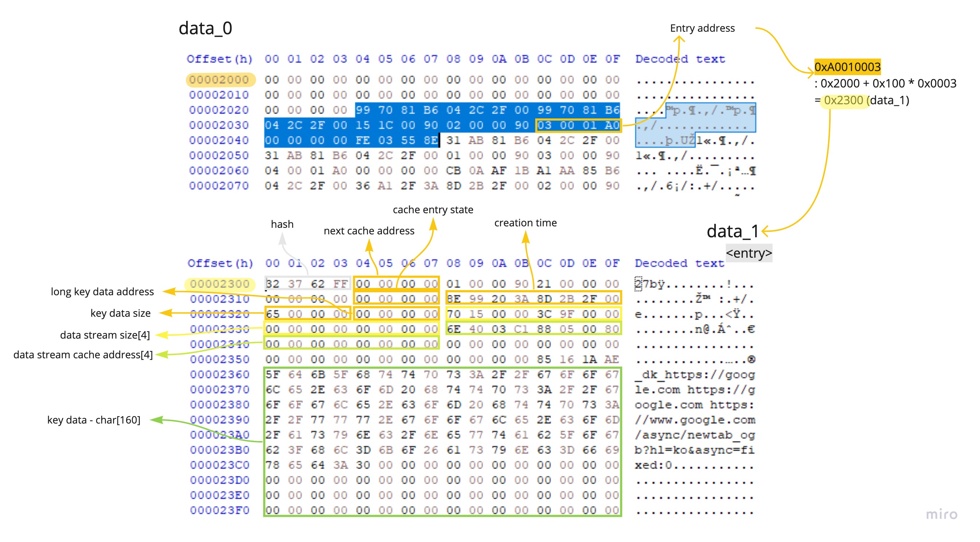Select 'key data - char[160]' label

click(94, 420)
